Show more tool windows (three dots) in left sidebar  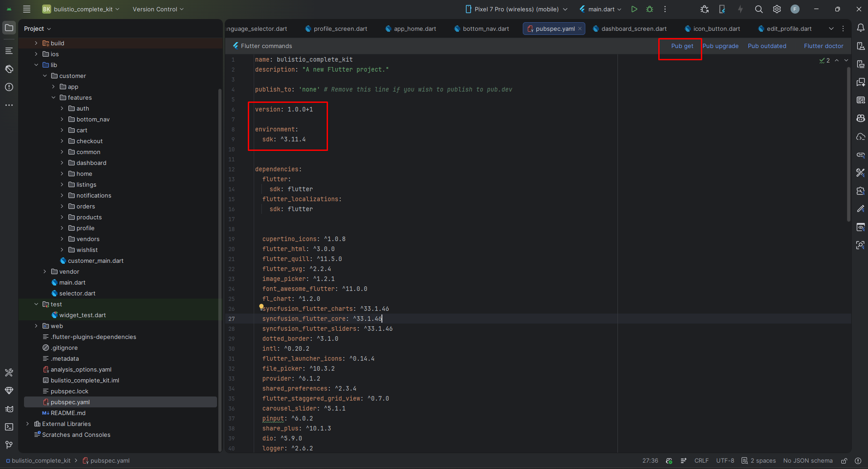pos(9,105)
